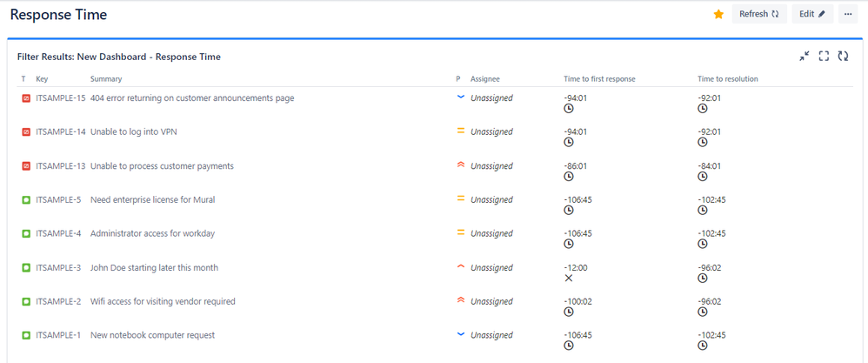
Task: Open issue key ITSAMPLE-14
Action: (x=61, y=132)
